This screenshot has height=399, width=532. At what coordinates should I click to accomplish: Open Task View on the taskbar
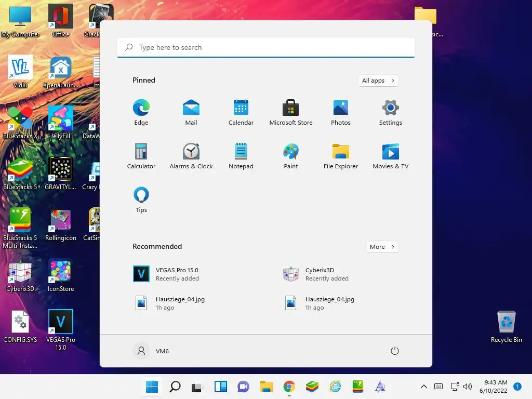click(x=197, y=387)
